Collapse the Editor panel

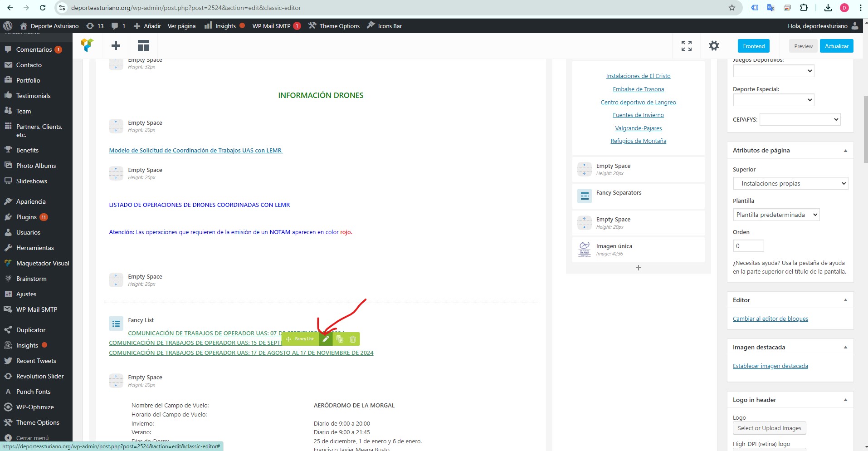pos(845,300)
